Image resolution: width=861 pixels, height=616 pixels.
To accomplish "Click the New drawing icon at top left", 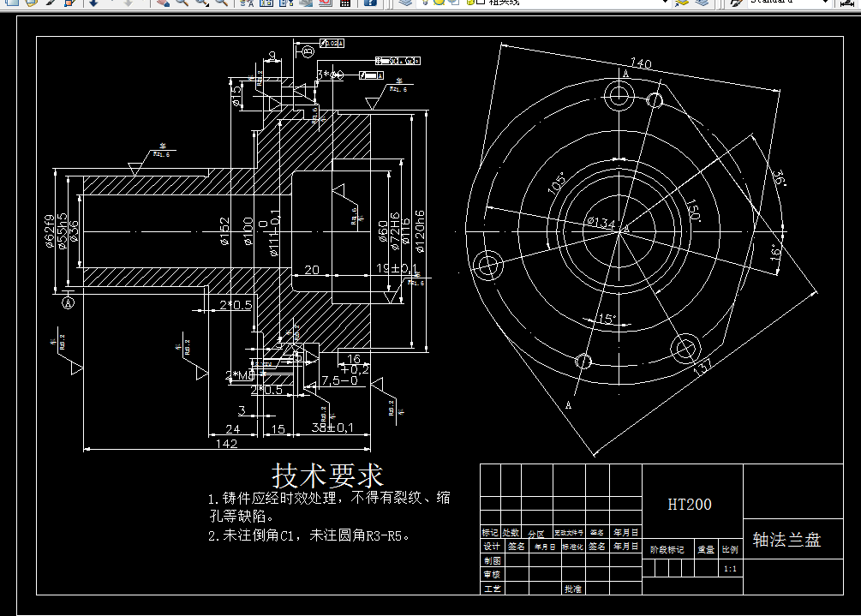I will point(12,5).
